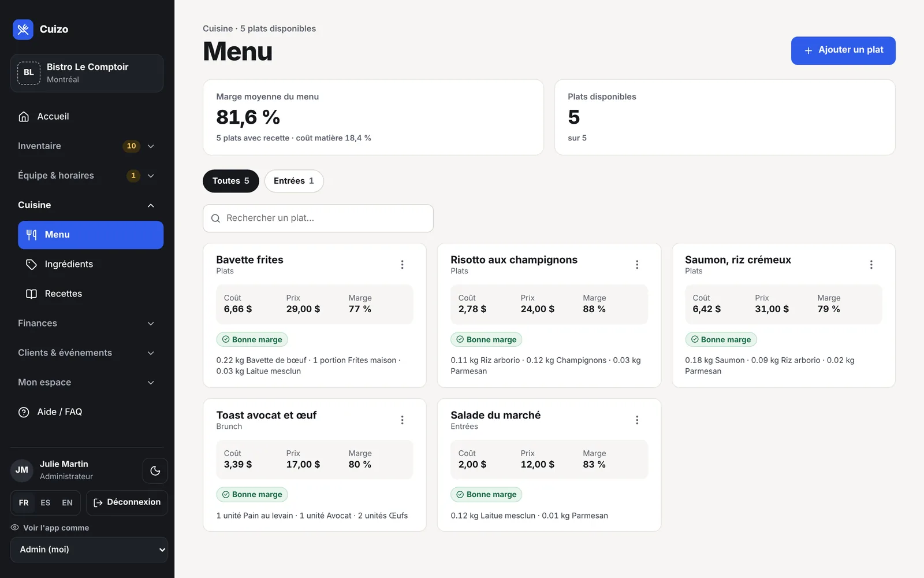Open options menu for Risotto aux champignons

tap(637, 265)
